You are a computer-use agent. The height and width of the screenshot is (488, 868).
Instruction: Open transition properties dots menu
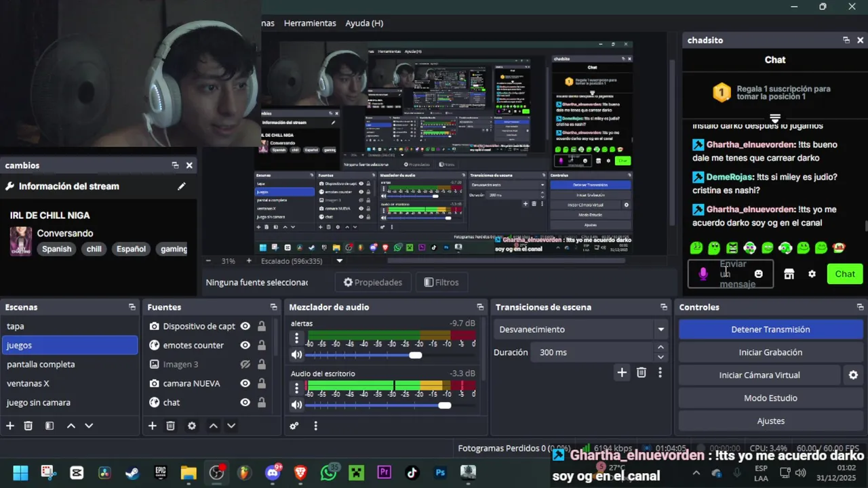[x=660, y=372]
